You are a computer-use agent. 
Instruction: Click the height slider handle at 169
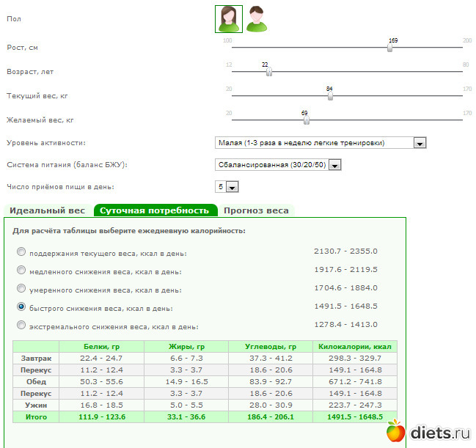[390, 48]
